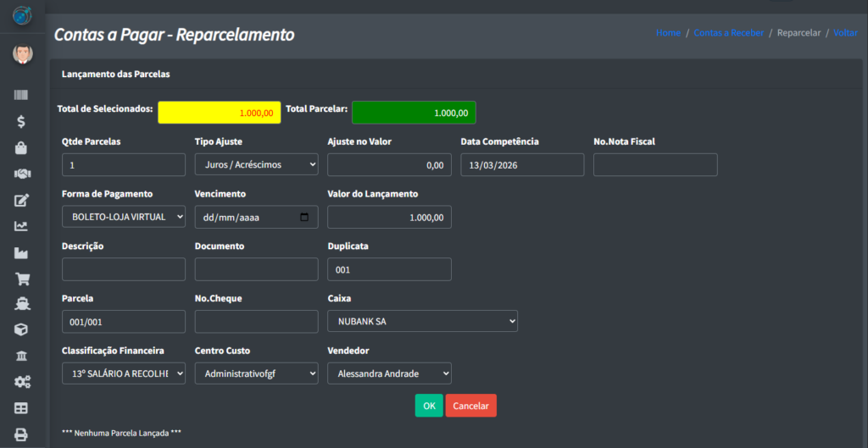Open the Vendedor dropdown
This screenshot has width=868, height=448.
389,373
